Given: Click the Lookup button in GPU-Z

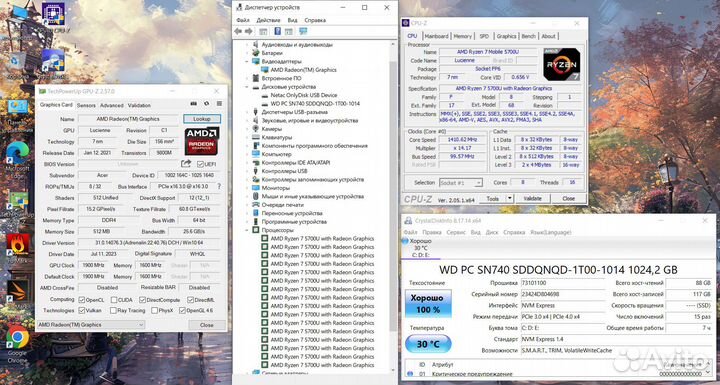Looking at the screenshot, I should pyautogui.click(x=202, y=119).
